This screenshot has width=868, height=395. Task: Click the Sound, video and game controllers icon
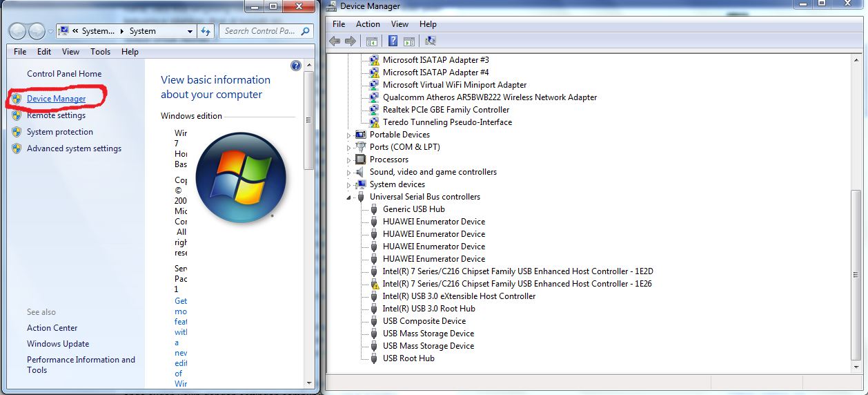click(x=360, y=172)
